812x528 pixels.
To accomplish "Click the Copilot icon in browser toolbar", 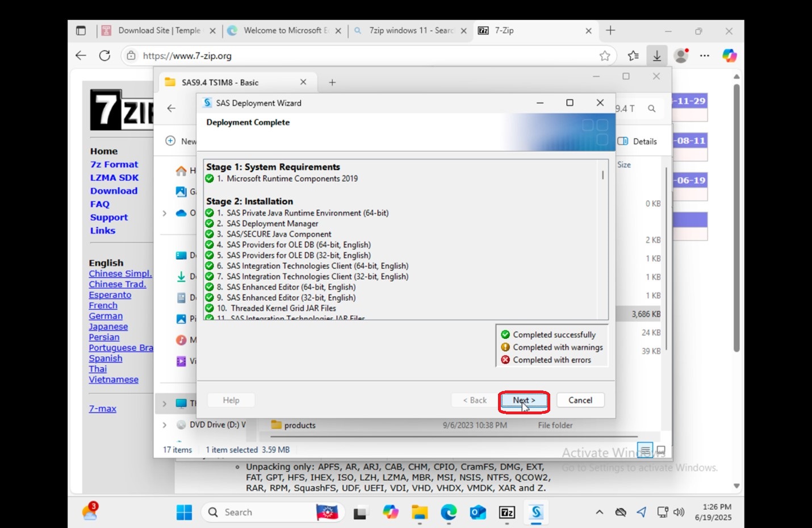I will pos(729,56).
